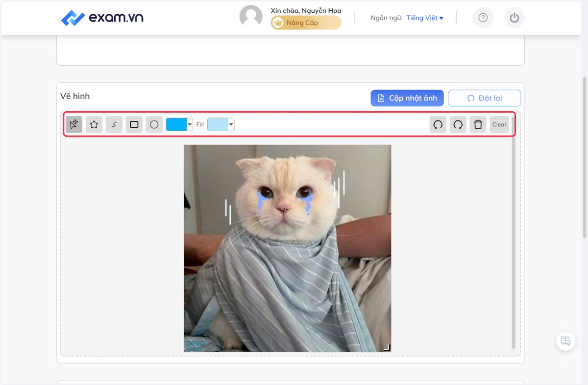
Task: Click the Cập nhật ảnh button
Action: tap(407, 98)
